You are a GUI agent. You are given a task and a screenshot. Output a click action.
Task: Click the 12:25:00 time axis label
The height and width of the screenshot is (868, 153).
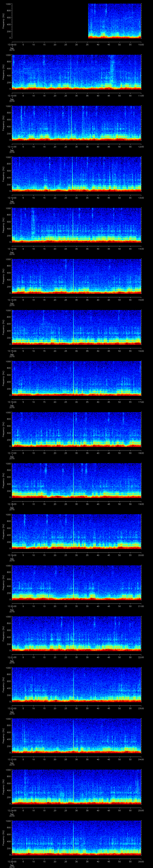coord(12,861)
